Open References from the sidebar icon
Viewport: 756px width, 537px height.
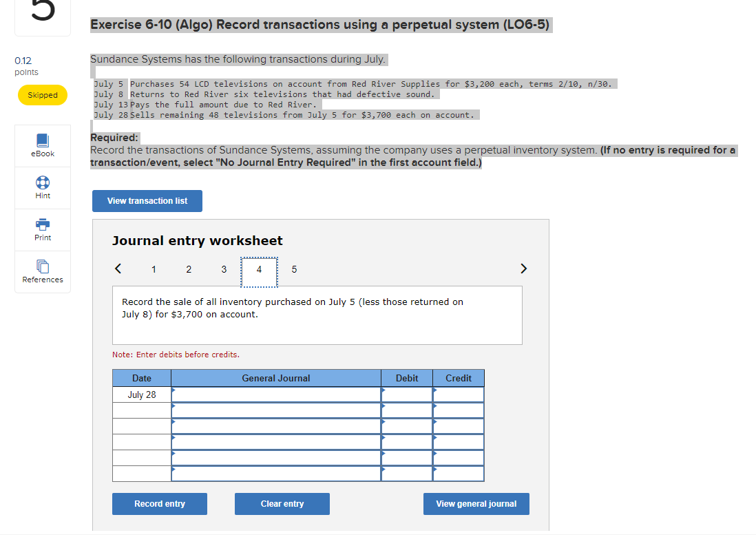tap(42, 271)
